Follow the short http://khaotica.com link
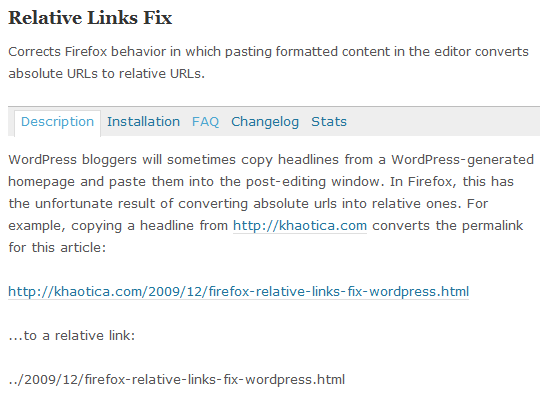543x399 pixels. click(300, 226)
